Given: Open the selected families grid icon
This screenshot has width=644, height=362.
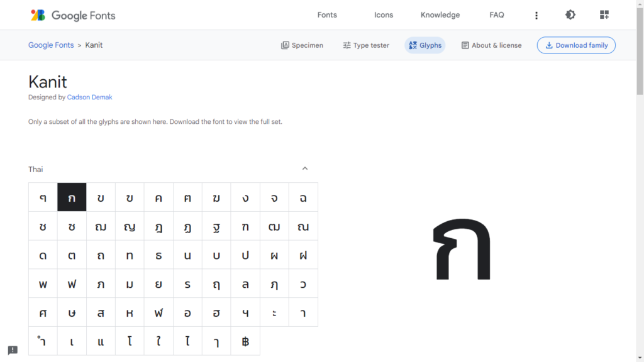Looking at the screenshot, I should coord(604,15).
